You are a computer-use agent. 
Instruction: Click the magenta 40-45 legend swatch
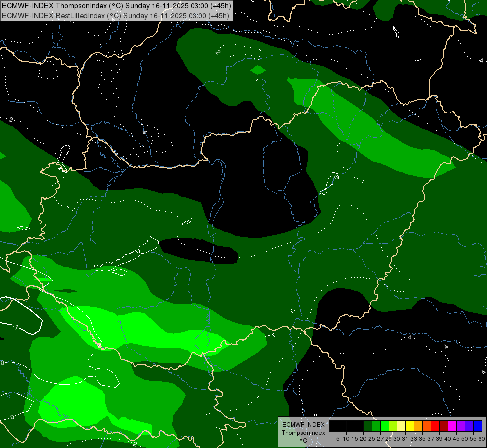[x=452, y=426]
